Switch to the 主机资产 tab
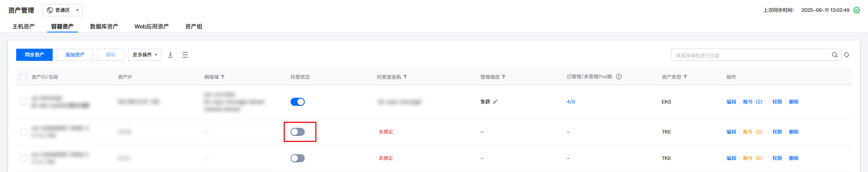868x172 pixels. [x=24, y=26]
